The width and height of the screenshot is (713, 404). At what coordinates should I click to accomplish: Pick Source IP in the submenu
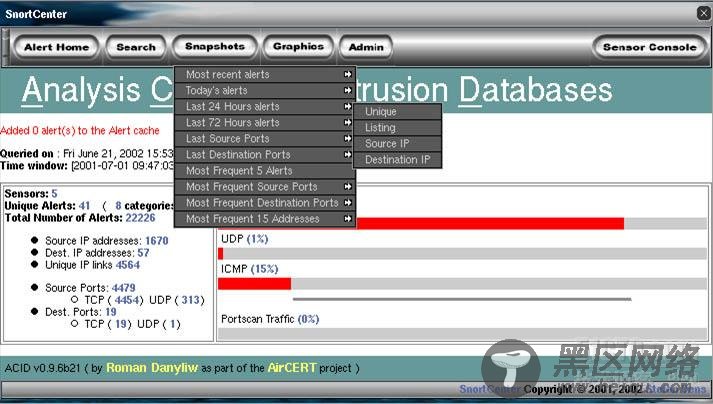click(x=397, y=143)
